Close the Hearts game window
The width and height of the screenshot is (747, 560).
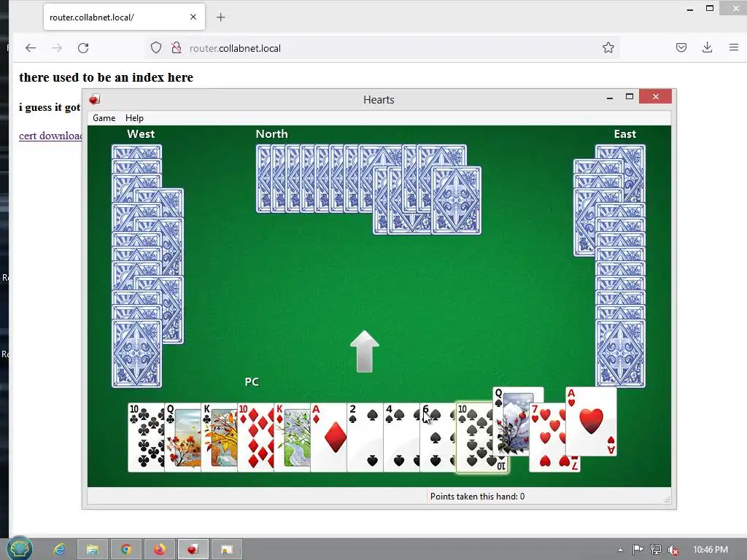point(656,97)
